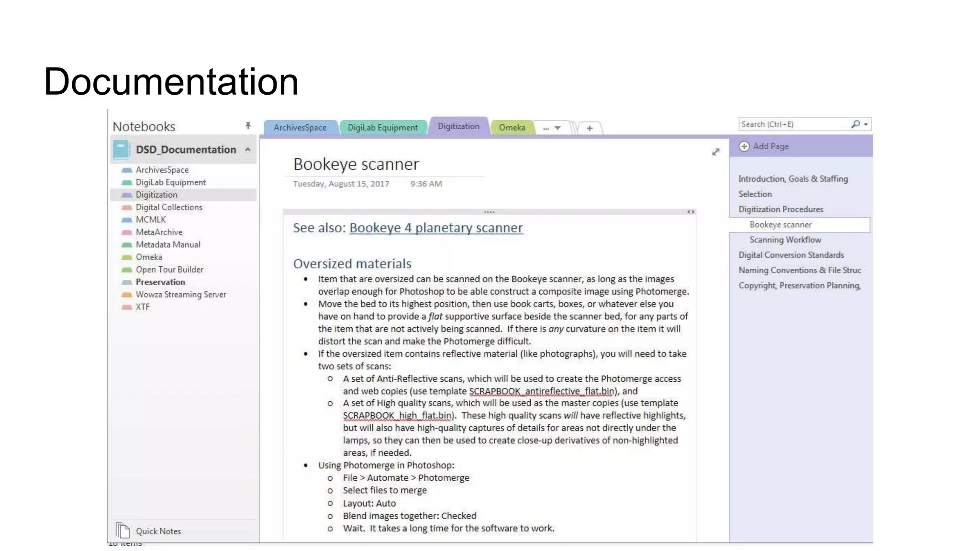Click the page time 9:36 AM

426,184
